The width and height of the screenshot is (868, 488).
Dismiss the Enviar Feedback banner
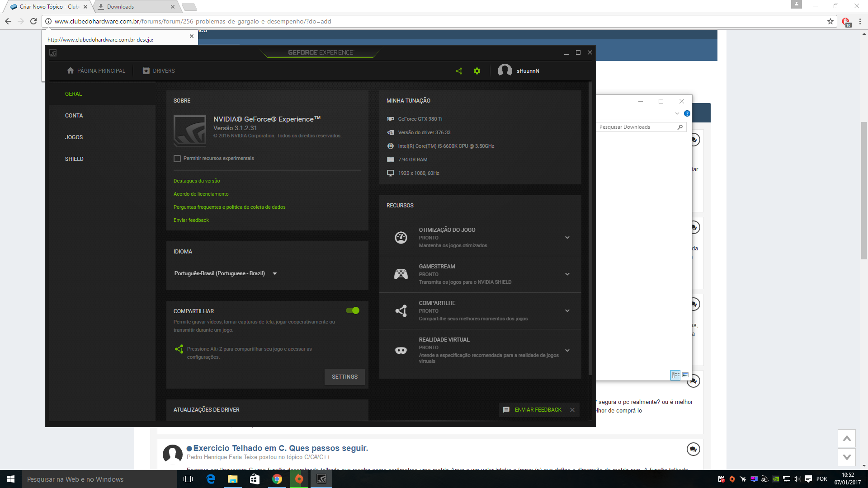tap(572, 410)
